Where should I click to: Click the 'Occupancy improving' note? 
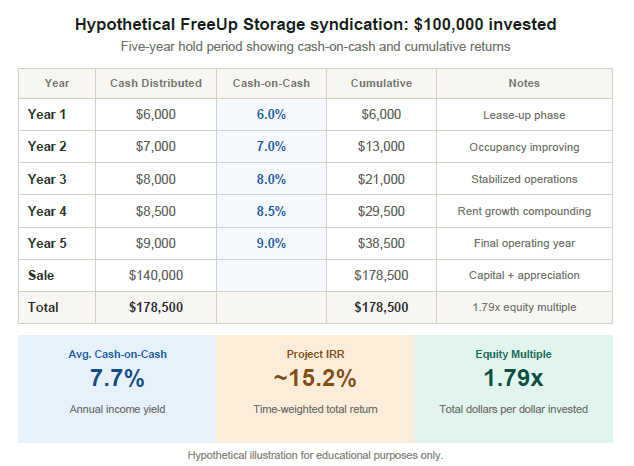pos(524,147)
